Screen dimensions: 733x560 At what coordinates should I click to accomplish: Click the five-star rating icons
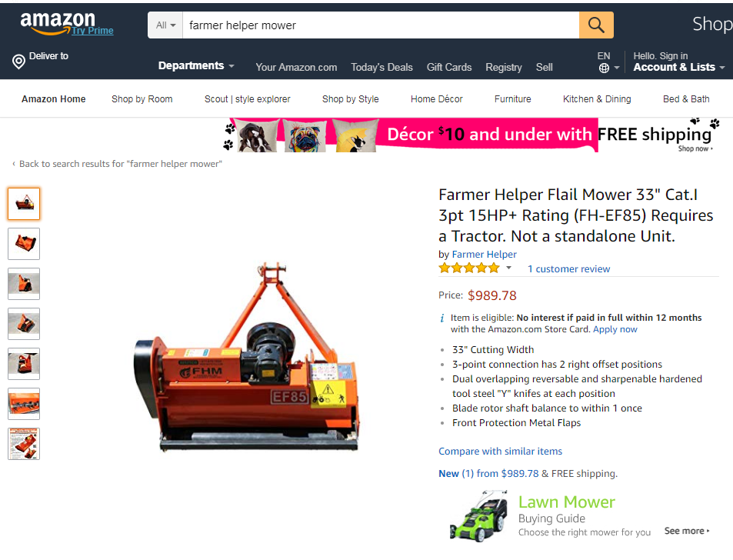[x=469, y=268]
